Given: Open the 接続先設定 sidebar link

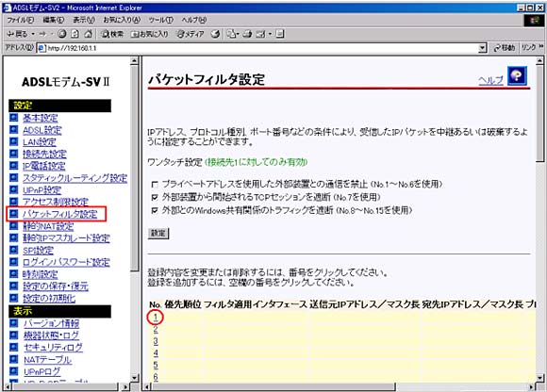Looking at the screenshot, I should pos(44,154).
